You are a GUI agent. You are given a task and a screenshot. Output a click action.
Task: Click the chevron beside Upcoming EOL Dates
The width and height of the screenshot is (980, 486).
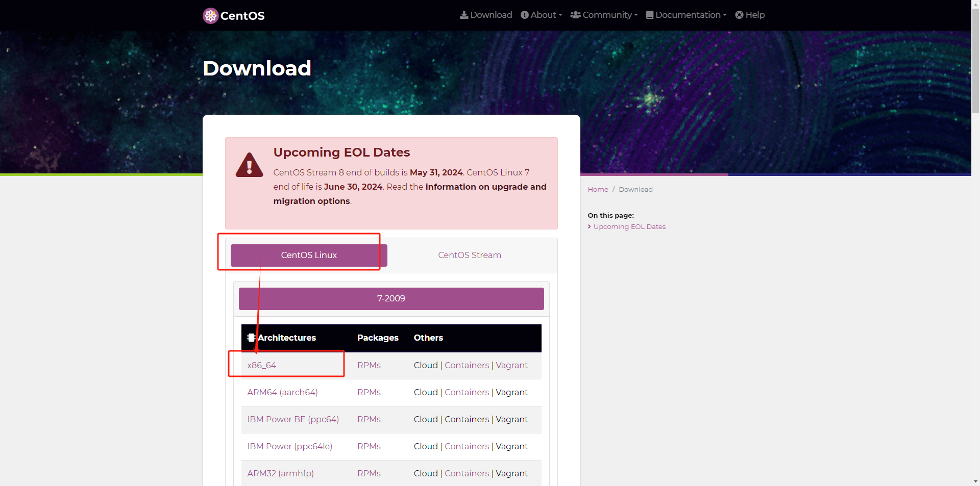pyautogui.click(x=589, y=226)
